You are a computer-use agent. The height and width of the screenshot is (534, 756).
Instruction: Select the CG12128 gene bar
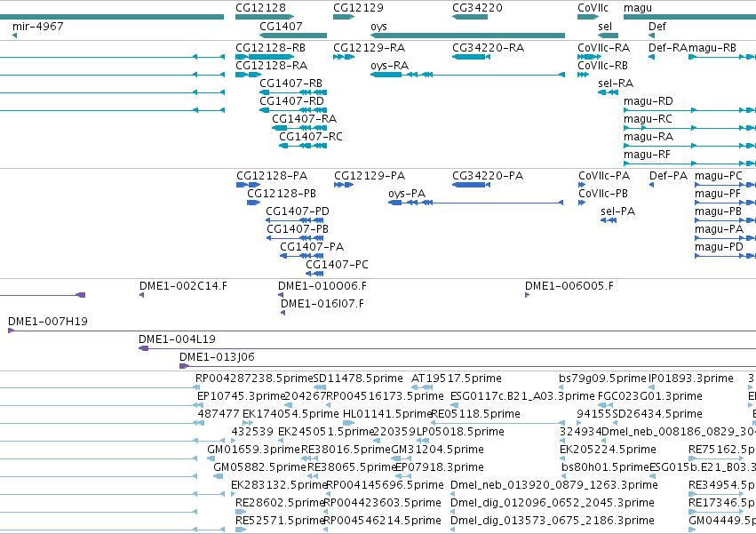(x=265, y=17)
